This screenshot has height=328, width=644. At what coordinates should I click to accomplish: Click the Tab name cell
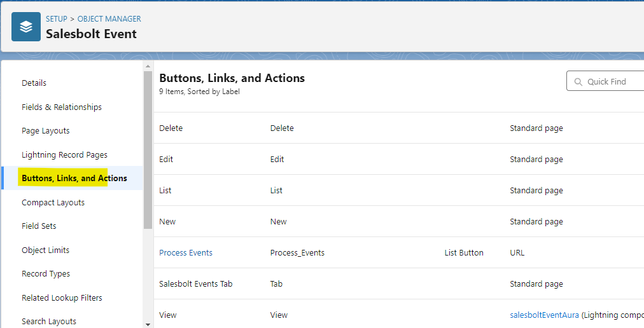276,284
